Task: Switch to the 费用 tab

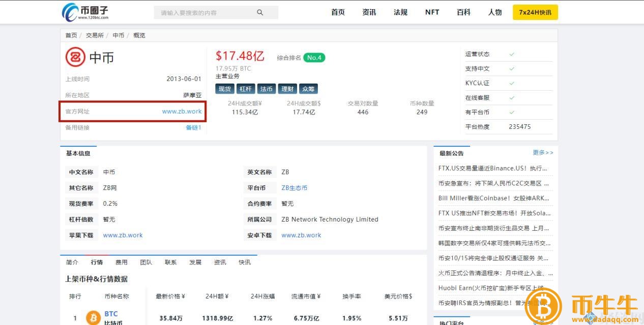Action: click(122, 262)
